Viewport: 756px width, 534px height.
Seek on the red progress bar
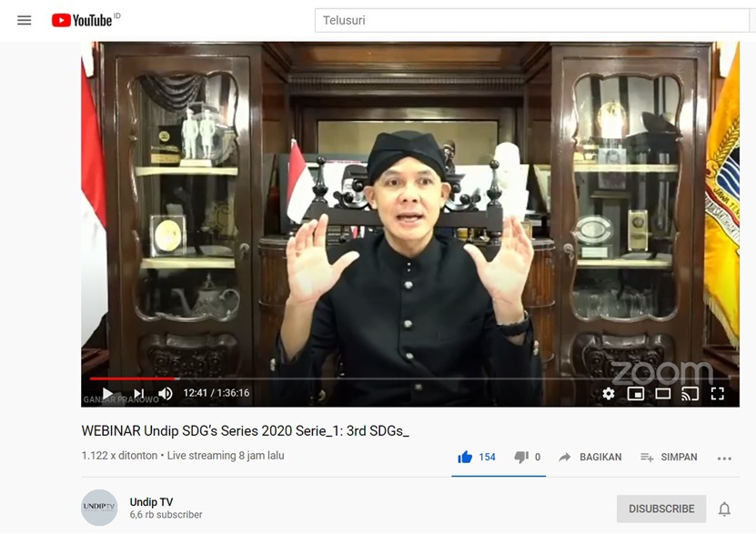pyautogui.click(x=409, y=378)
